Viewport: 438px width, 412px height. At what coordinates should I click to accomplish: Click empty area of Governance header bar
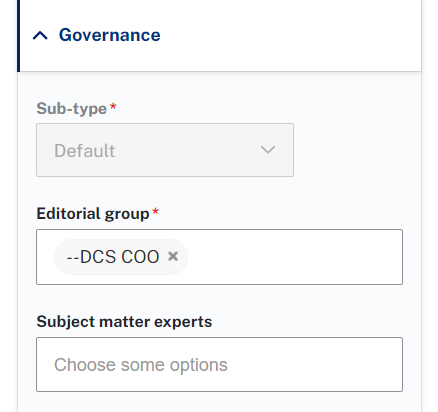click(x=290, y=35)
